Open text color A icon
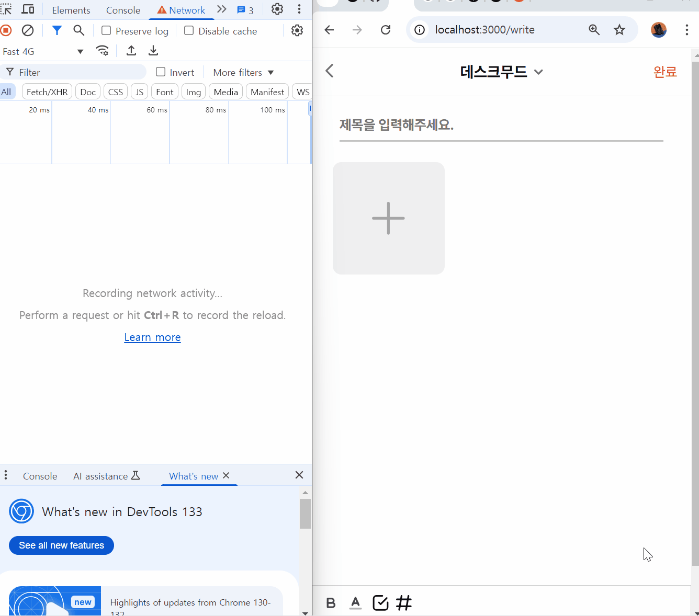 [x=356, y=603]
